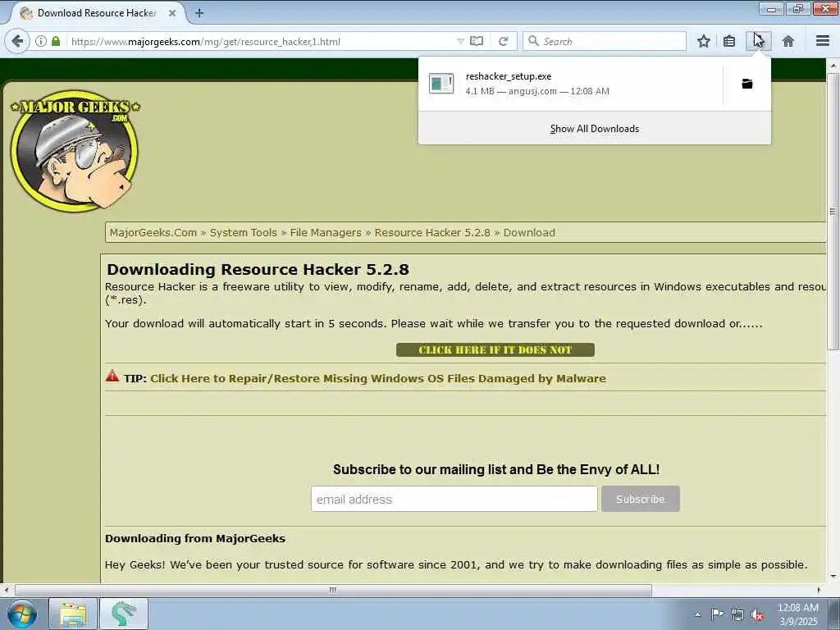Screen dimensions: 840x630
Task: Open MajorGeeks.Com breadcrumb link
Action: [x=153, y=232]
